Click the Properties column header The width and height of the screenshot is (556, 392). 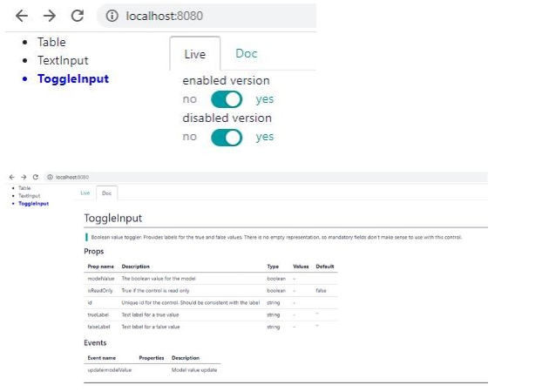pos(152,358)
